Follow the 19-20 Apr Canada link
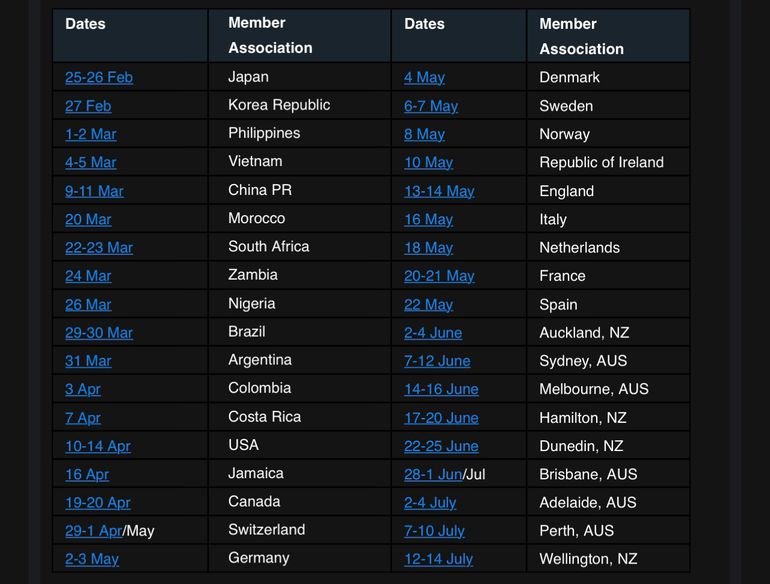The width and height of the screenshot is (770, 584). [97, 503]
